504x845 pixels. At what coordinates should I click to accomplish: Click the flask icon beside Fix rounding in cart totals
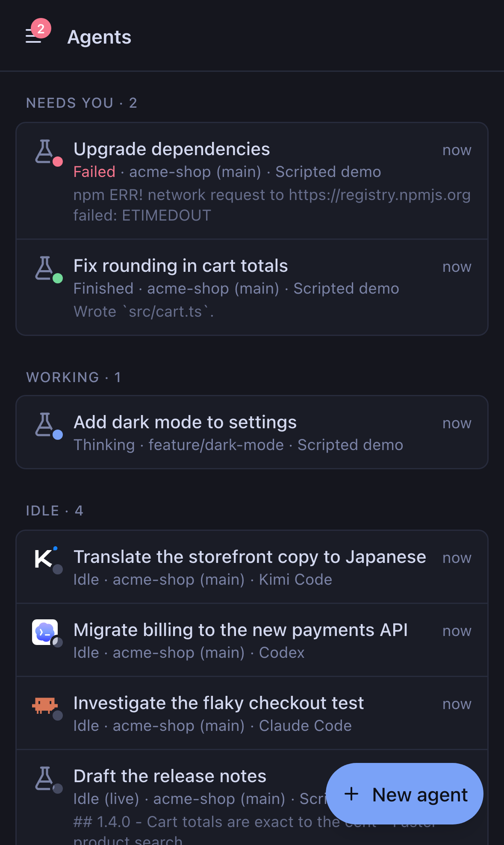click(44, 268)
